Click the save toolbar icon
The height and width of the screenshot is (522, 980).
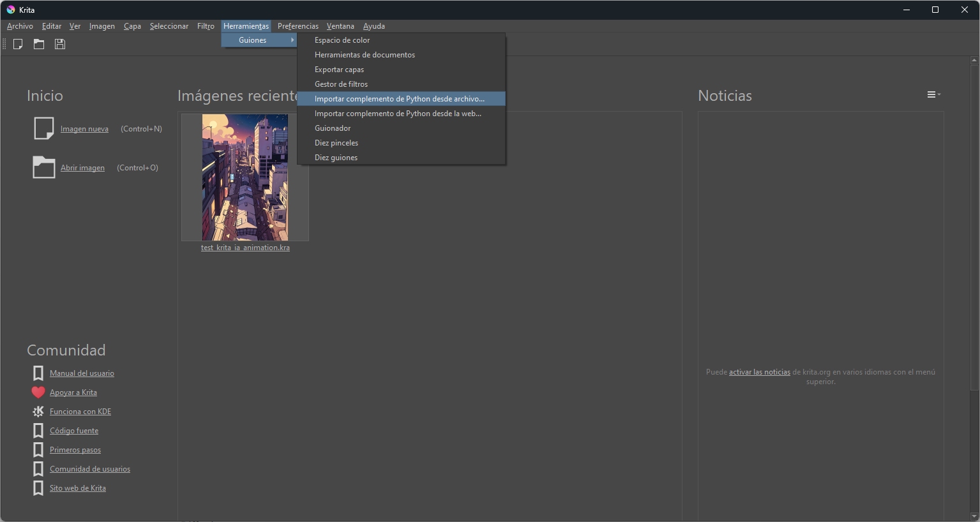coord(60,44)
